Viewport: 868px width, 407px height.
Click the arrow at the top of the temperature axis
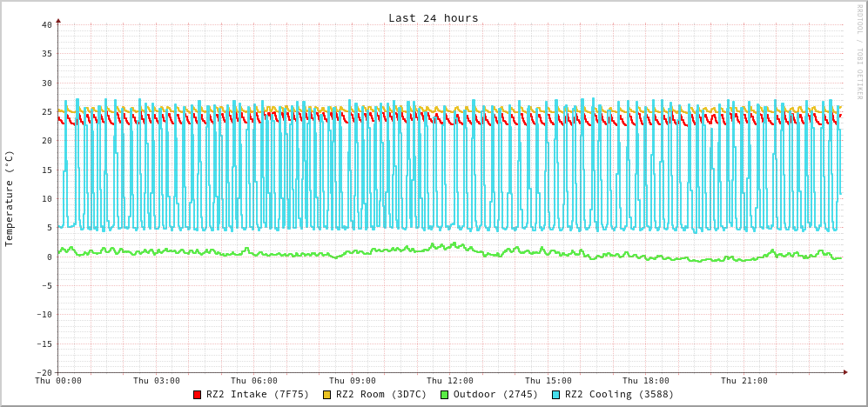[x=58, y=20]
